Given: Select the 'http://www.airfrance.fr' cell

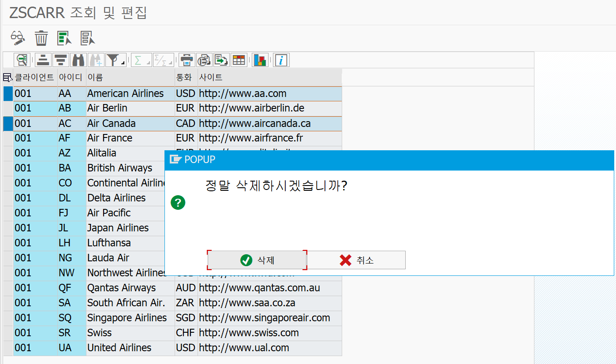Looking at the screenshot, I should [270, 138].
